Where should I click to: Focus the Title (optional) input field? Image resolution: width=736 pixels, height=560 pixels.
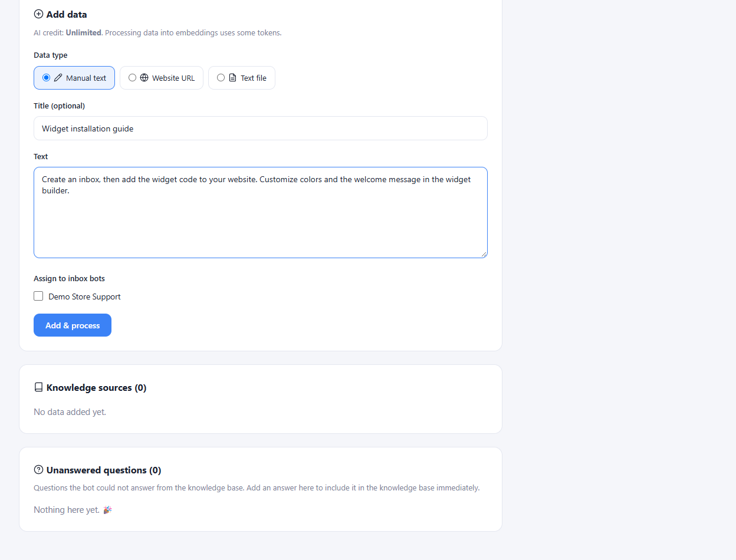(x=261, y=129)
